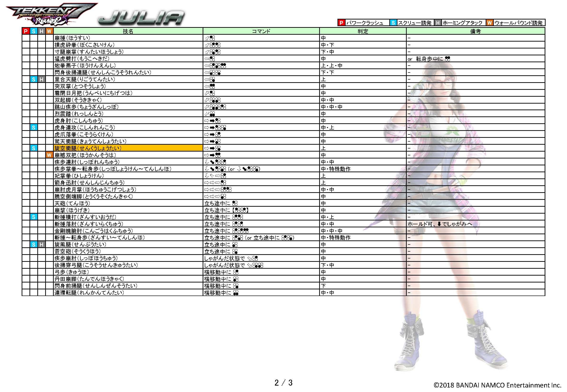Click the S icon in the 旋空衝腿 row
This screenshot has height=392, width=567.
coord(34,148)
